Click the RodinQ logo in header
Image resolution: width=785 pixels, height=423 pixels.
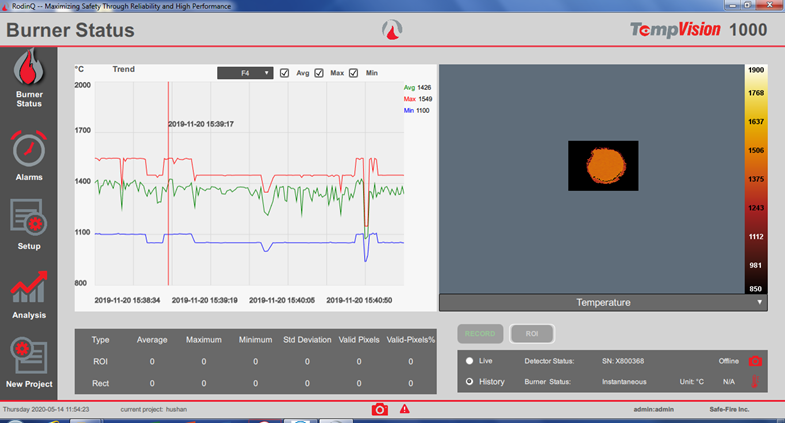pos(392,30)
